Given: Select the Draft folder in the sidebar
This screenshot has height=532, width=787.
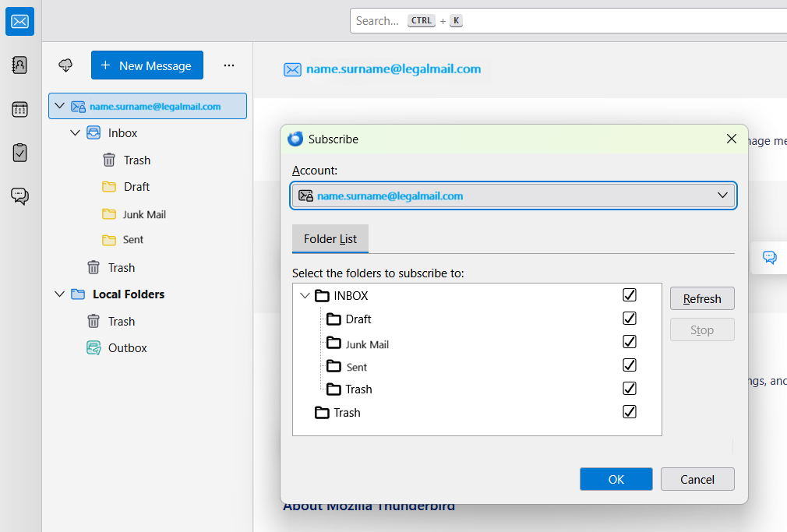Looking at the screenshot, I should [x=136, y=187].
